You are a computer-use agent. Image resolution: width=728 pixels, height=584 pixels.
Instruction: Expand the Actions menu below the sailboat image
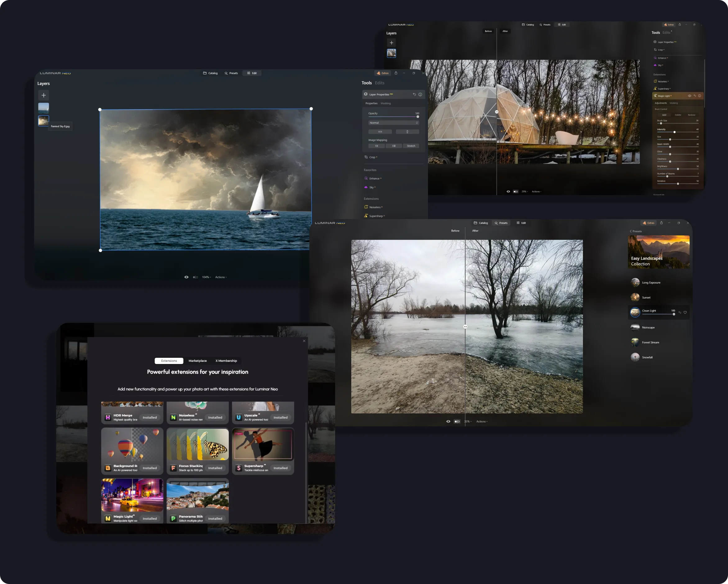[x=221, y=277]
